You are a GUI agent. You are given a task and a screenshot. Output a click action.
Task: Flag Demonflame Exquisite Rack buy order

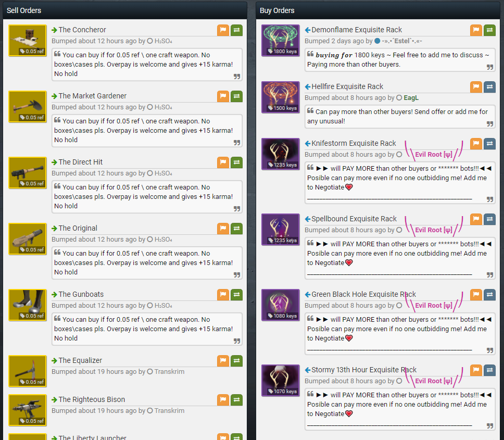pos(476,30)
